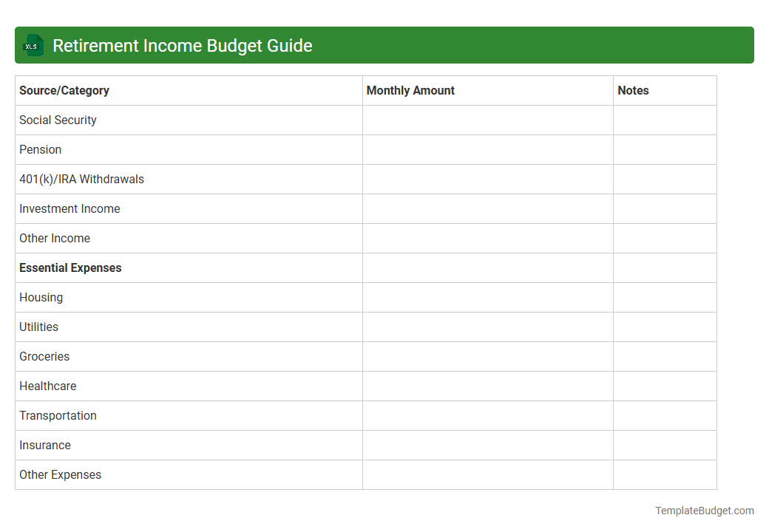Screen dimensions: 769x532
Task: Select the Groceries row label
Action: tap(44, 356)
